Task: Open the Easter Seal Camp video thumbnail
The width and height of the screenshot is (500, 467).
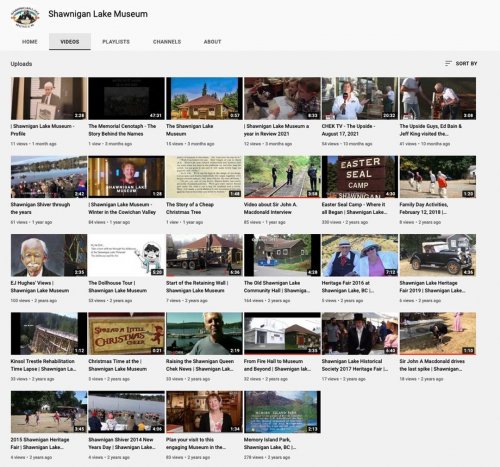Action: 360,177
